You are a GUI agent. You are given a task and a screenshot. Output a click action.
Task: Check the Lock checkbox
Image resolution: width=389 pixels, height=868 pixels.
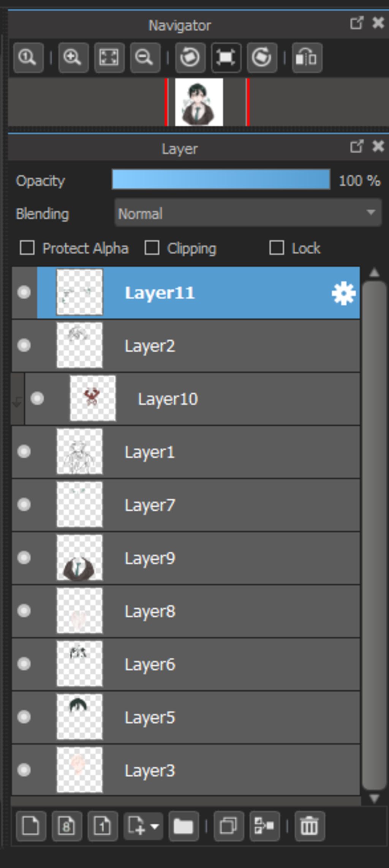click(x=277, y=248)
